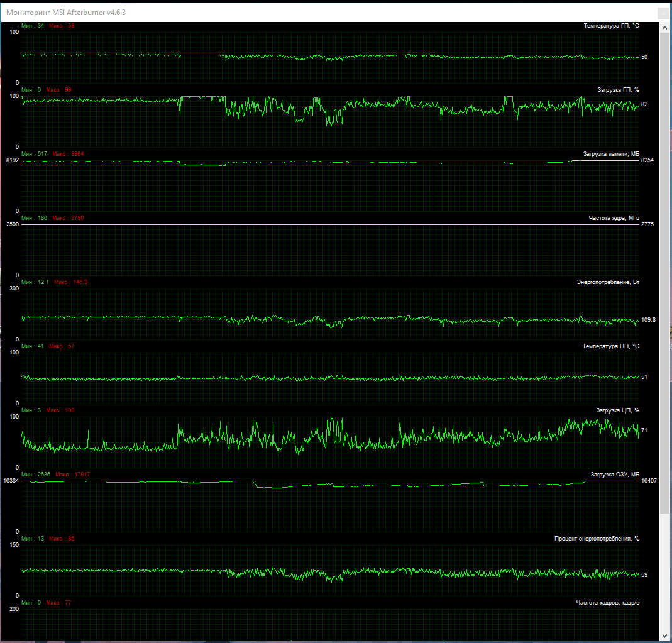Screen dimensions: 672x643
Task: Click the 'Макс : 8964' memory usage value
Action: (68, 154)
